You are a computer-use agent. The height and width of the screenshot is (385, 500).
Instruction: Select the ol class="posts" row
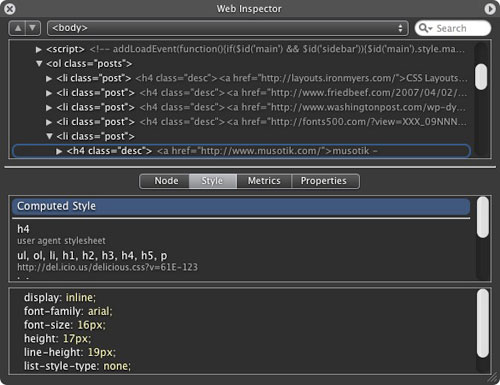tap(242, 63)
